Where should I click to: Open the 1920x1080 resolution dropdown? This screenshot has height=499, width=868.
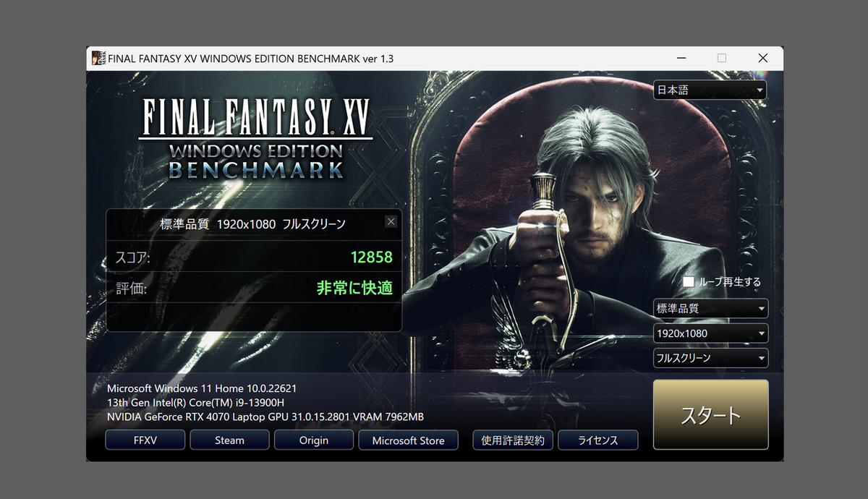[x=710, y=333]
